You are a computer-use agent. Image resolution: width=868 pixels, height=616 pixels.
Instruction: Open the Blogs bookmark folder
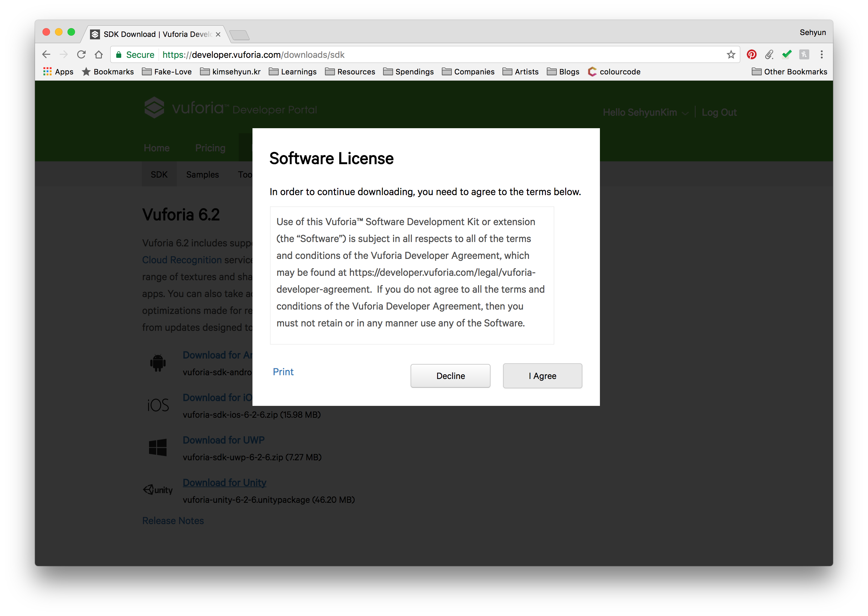pyautogui.click(x=563, y=72)
